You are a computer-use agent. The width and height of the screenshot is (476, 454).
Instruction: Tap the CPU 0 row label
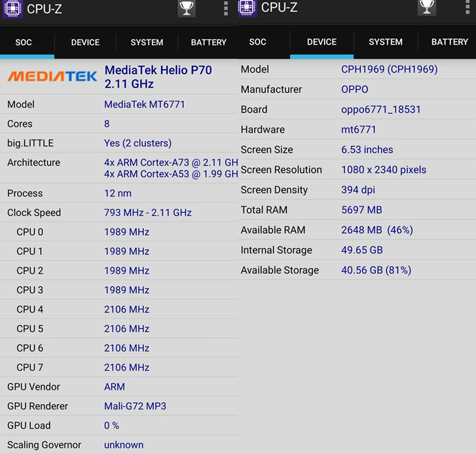30,232
